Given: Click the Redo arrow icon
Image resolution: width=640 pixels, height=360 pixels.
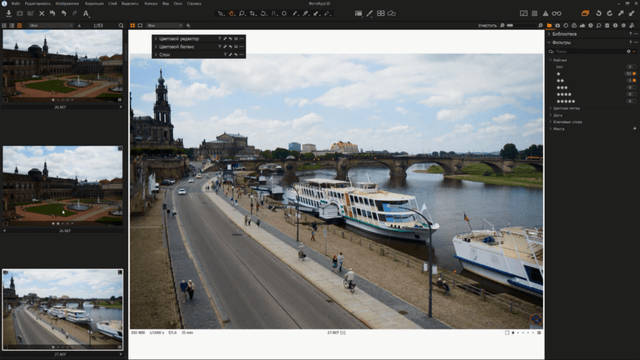Looking at the screenshot, I should 75,13.
